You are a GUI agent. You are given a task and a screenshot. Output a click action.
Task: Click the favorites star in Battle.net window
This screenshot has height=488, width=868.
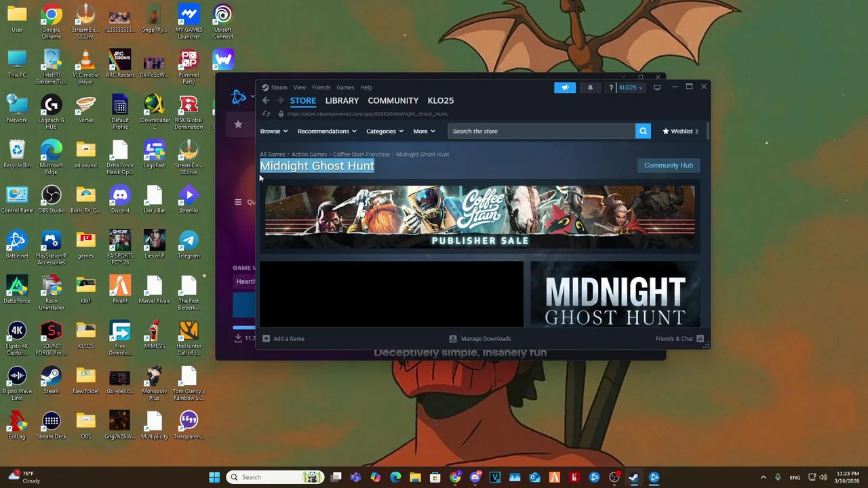coord(238,124)
